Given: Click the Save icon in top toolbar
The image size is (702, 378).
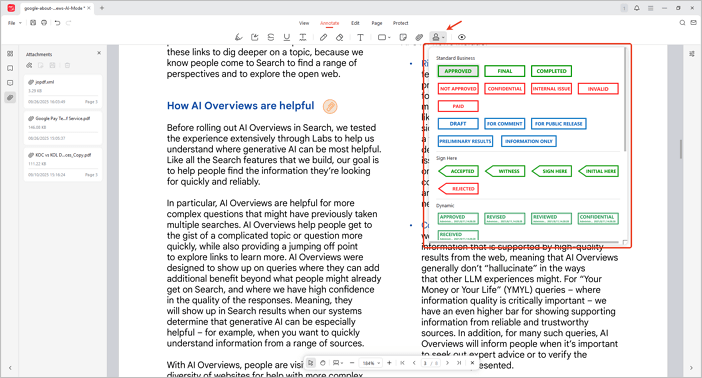Looking at the screenshot, I should pos(33,23).
